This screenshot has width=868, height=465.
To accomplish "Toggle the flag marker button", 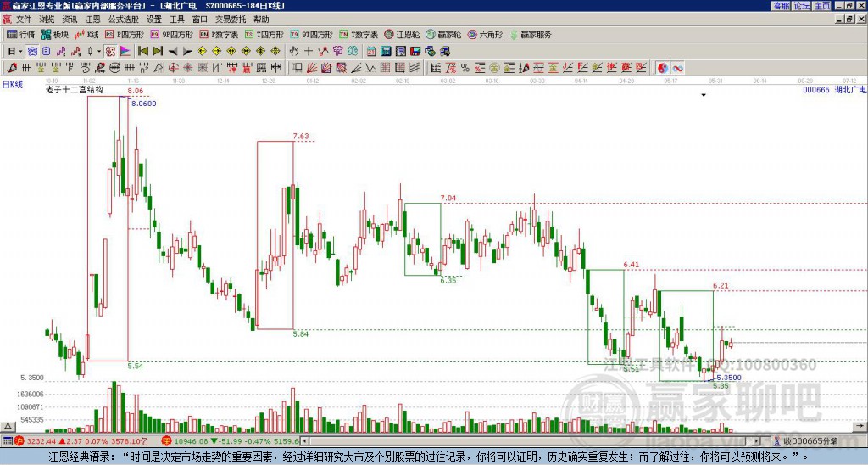I will tap(125, 52).
